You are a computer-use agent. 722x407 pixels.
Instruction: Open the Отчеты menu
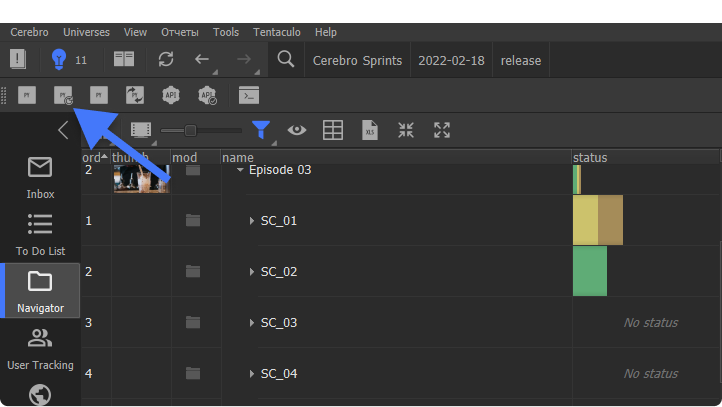coord(180,32)
